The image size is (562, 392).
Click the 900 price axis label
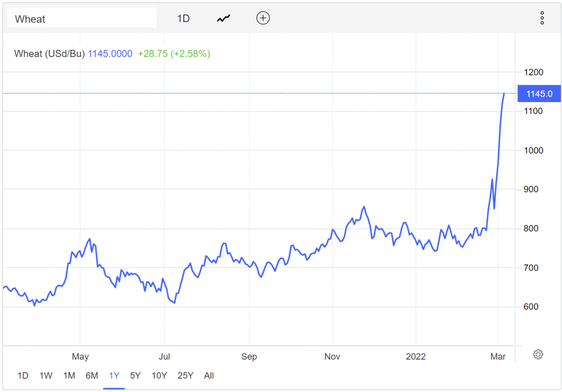tap(531, 189)
